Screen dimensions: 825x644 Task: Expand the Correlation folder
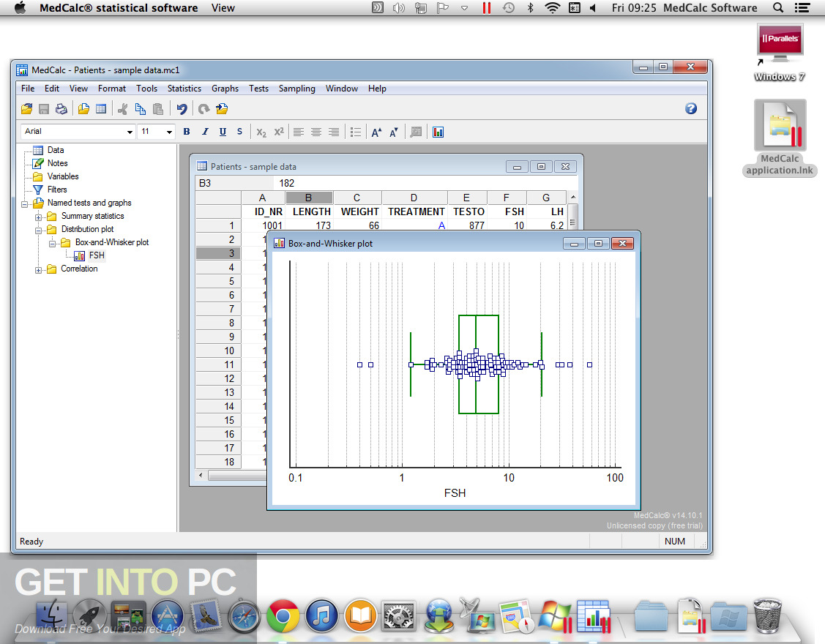(38, 270)
